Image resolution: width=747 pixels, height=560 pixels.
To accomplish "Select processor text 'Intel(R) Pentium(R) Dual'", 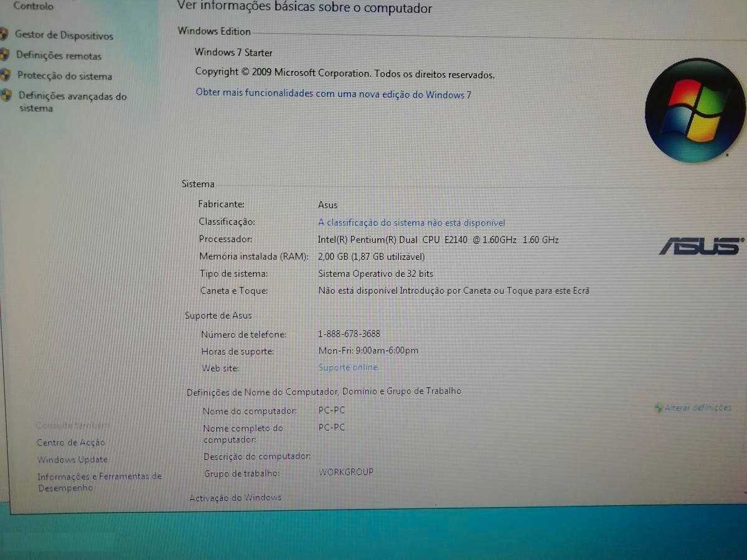I will (x=369, y=240).
